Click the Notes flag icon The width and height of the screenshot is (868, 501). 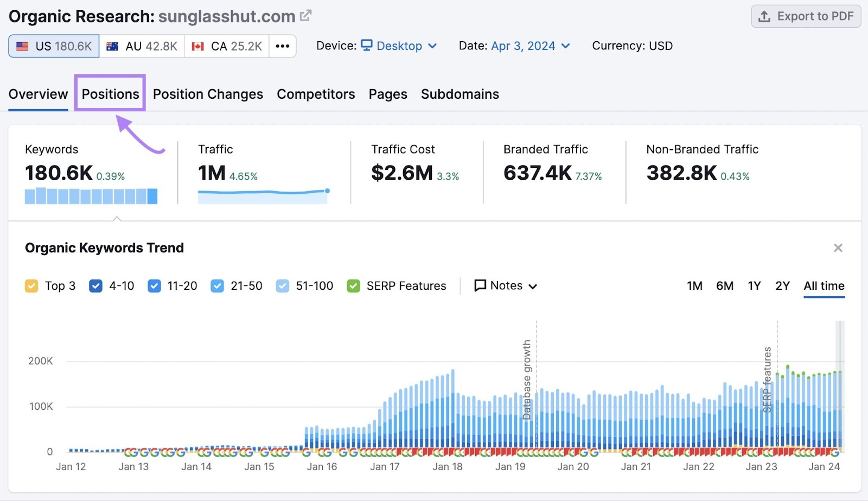pyautogui.click(x=480, y=286)
